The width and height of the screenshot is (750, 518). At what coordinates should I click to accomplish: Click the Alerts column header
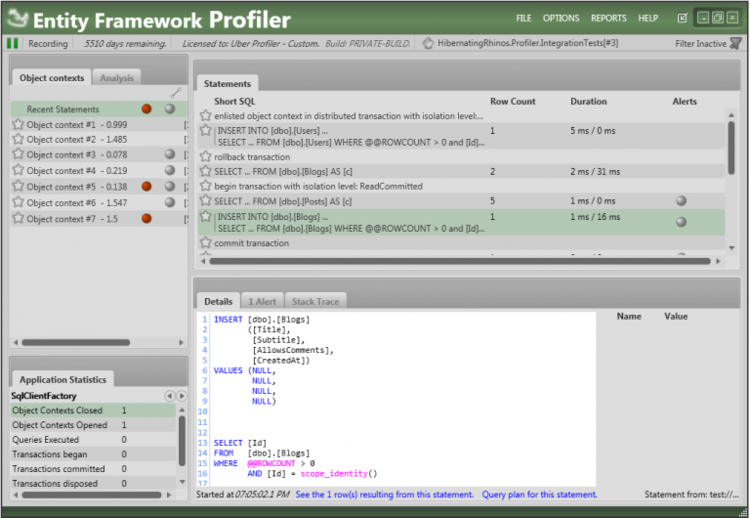(684, 101)
